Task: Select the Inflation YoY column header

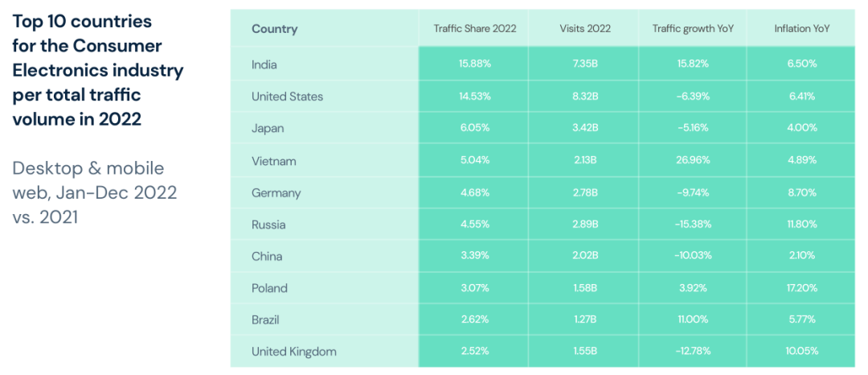Action: 801,29
